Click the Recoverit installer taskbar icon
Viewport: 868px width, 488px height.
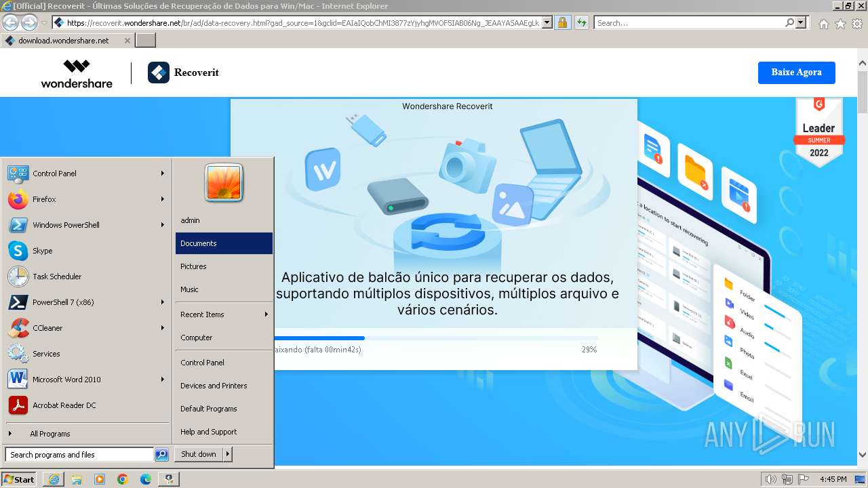[169, 479]
